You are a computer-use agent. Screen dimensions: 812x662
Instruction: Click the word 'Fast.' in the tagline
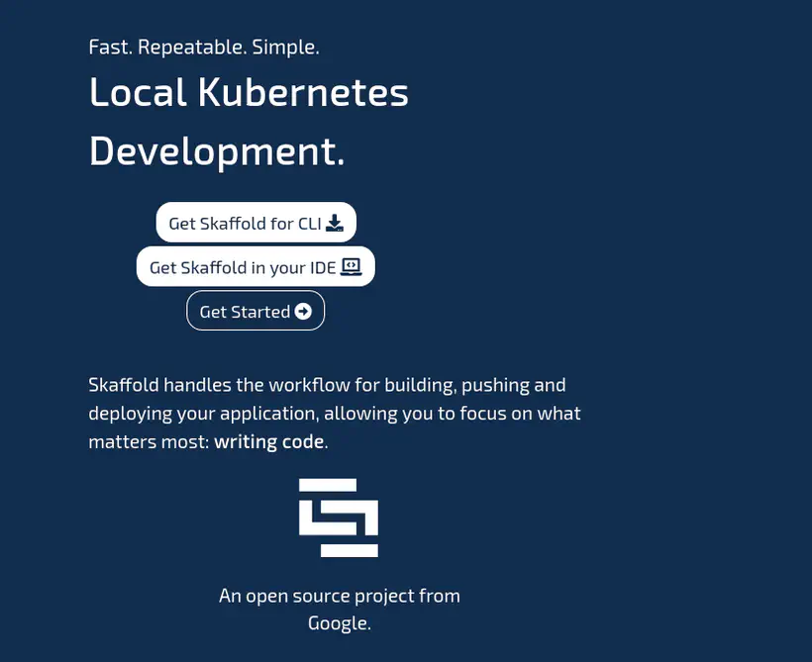point(110,47)
